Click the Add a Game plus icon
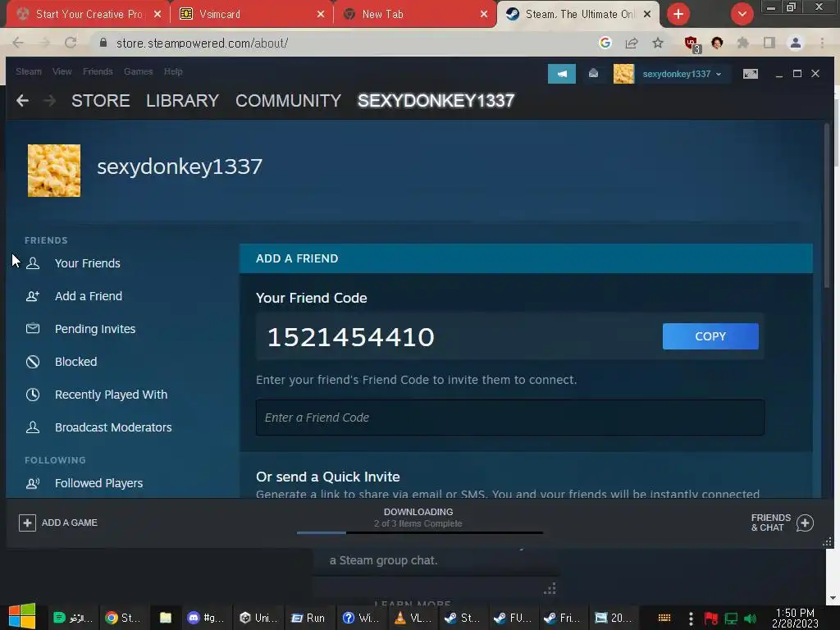Image resolution: width=840 pixels, height=630 pixels. tap(27, 523)
